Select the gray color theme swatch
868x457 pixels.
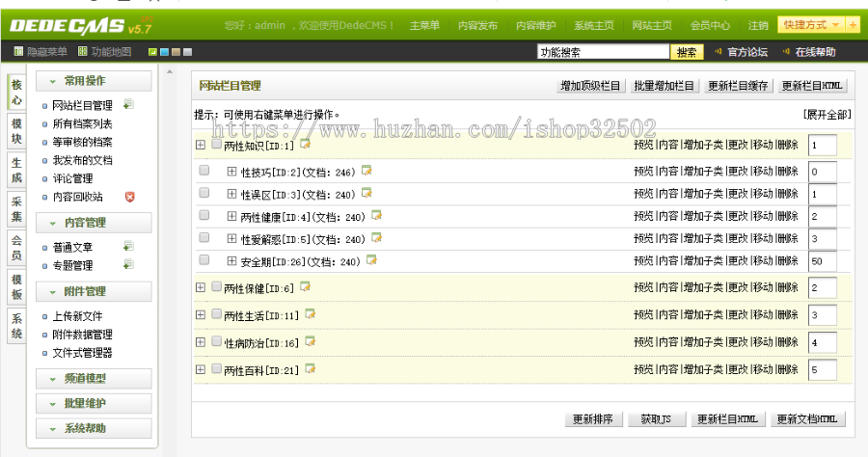tap(188, 52)
